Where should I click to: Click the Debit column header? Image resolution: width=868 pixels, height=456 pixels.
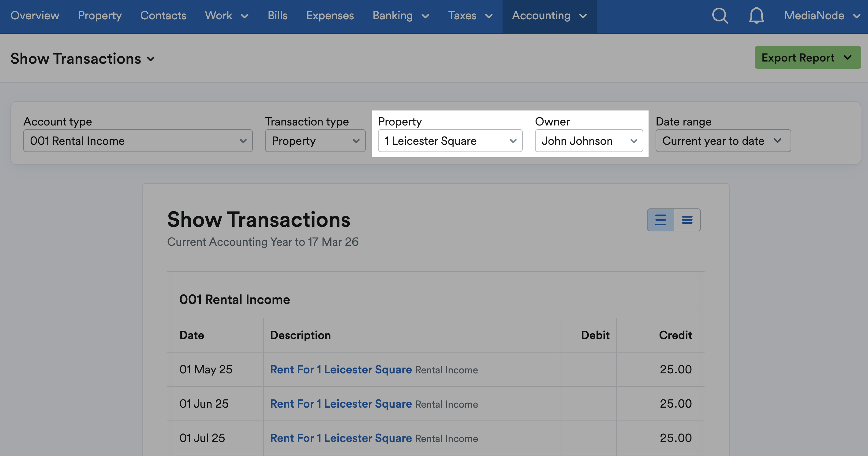pyautogui.click(x=595, y=335)
